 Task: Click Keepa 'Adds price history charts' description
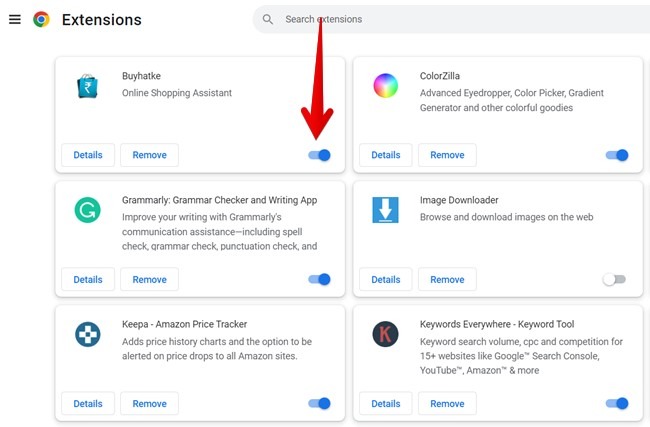click(217, 349)
